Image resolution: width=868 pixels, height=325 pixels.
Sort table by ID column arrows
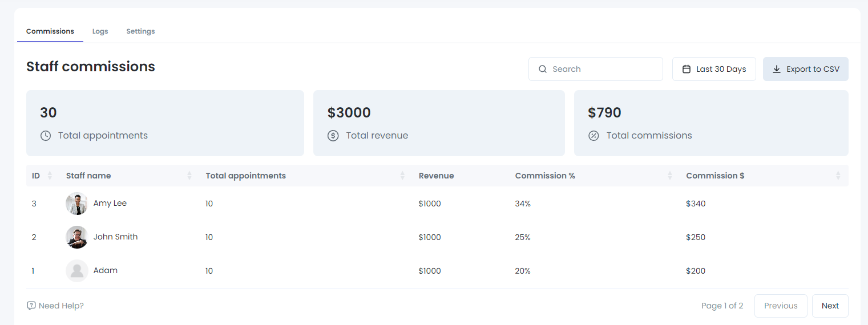(50, 176)
